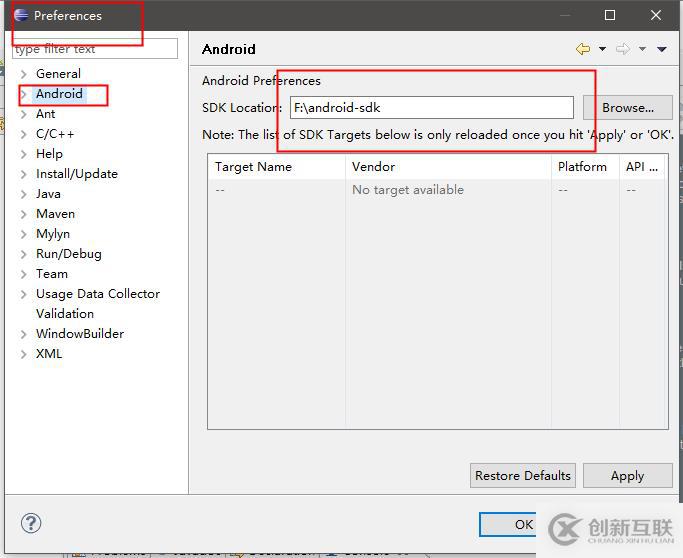Expand the Usage Data Collector node
Image resolution: width=683 pixels, height=558 pixels.
click(24, 294)
